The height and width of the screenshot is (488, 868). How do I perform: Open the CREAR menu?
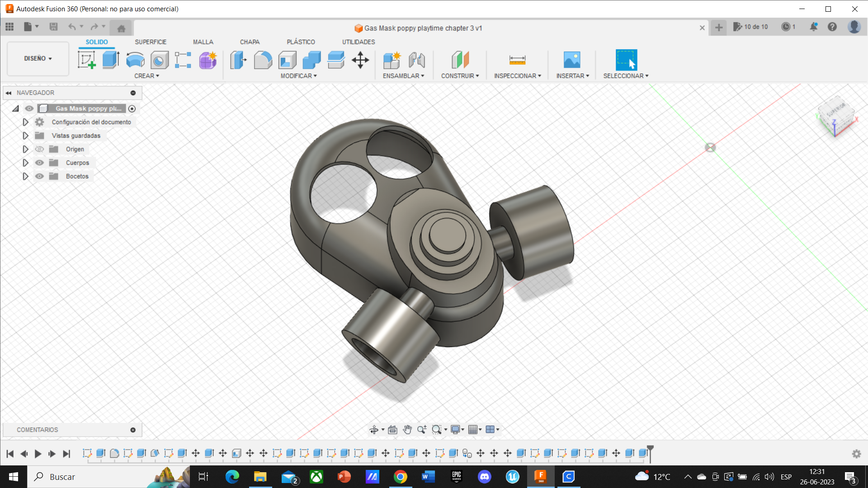(146, 76)
